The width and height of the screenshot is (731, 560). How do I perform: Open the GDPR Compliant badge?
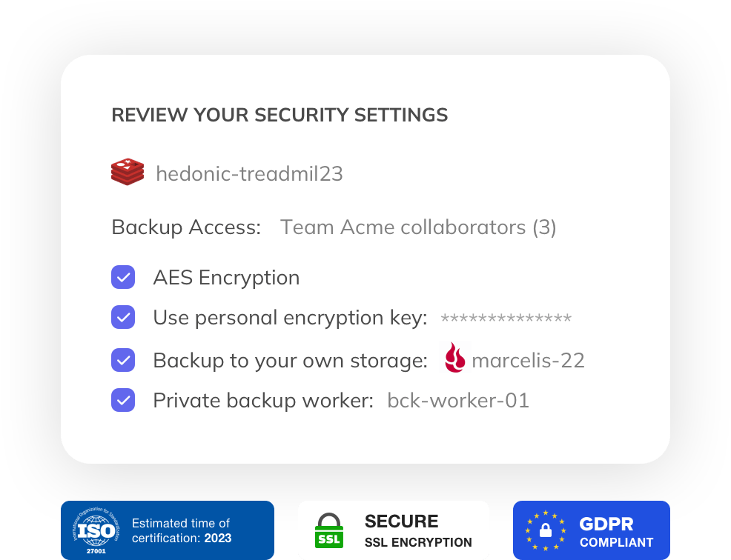pyautogui.click(x=592, y=530)
